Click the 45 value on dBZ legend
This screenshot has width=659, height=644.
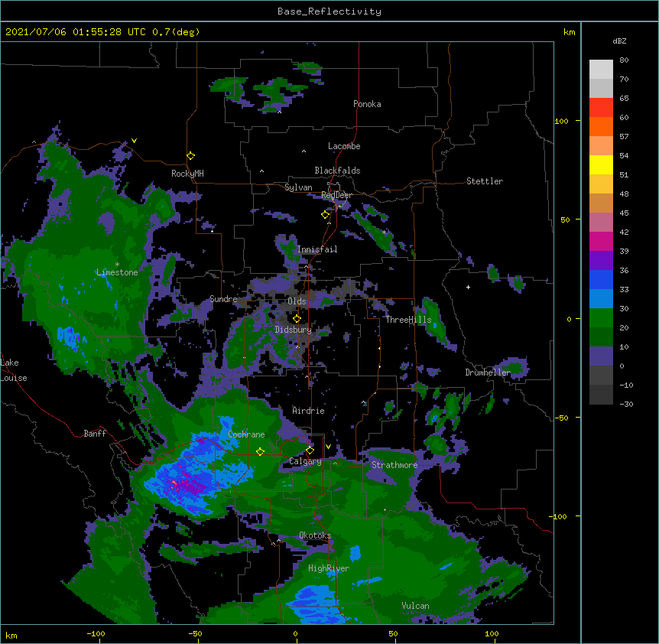pyautogui.click(x=624, y=213)
